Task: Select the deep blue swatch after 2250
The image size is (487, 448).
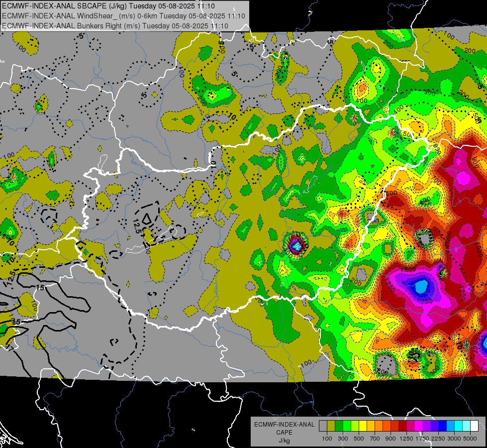Action: tap(443, 426)
